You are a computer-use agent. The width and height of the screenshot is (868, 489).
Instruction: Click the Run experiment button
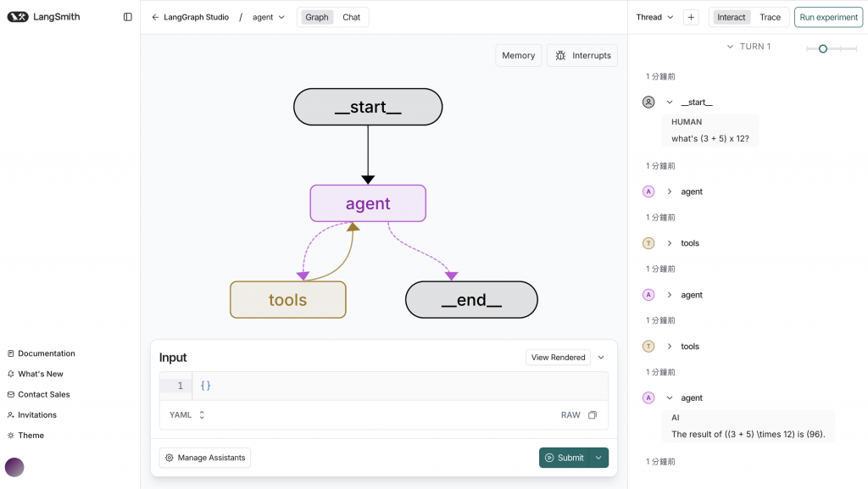(x=828, y=17)
